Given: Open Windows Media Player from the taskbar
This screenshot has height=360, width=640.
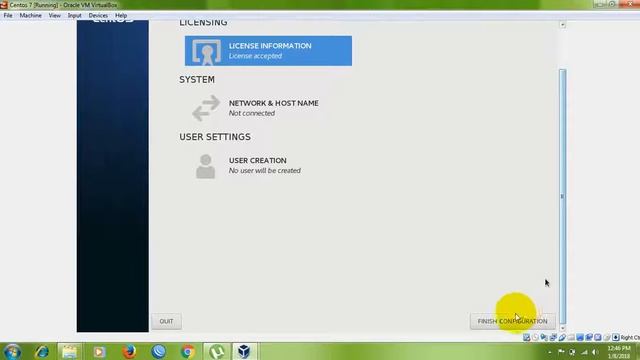Looking at the screenshot, I should [99, 351].
